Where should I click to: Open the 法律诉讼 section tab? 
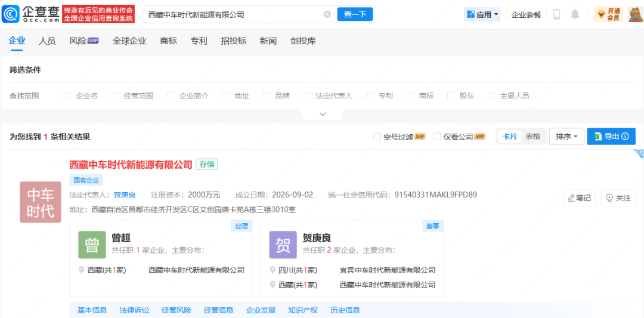134,310
